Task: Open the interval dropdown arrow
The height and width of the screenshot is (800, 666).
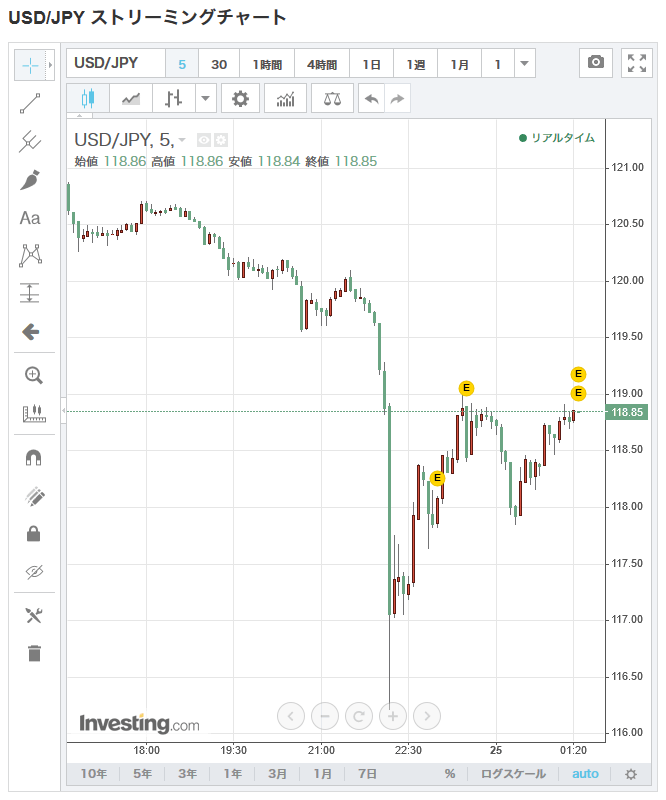Action: click(525, 64)
